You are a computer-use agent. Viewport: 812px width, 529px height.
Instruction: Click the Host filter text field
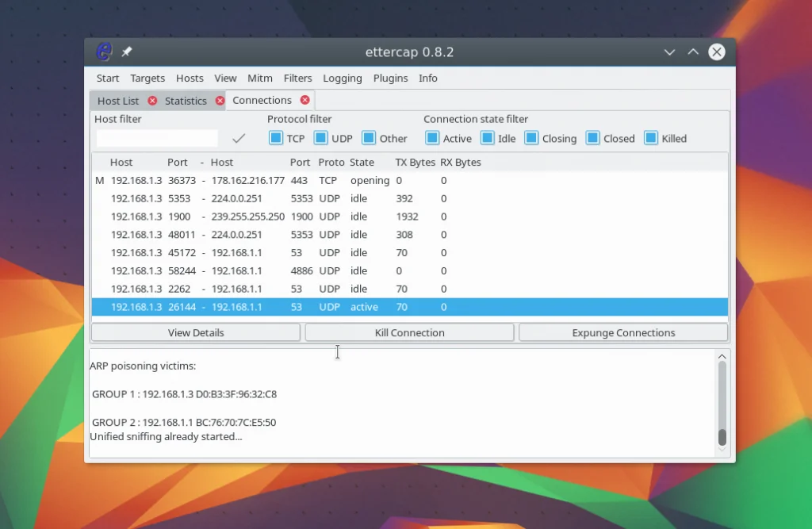[157, 138]
